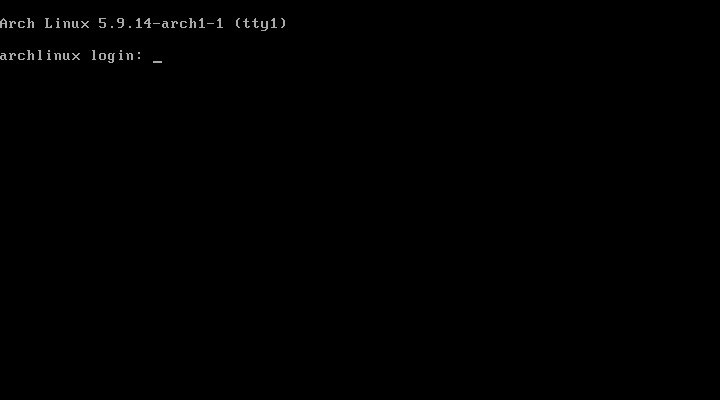
Task: Click the "archlinux" hostname text
Action: 40,56
